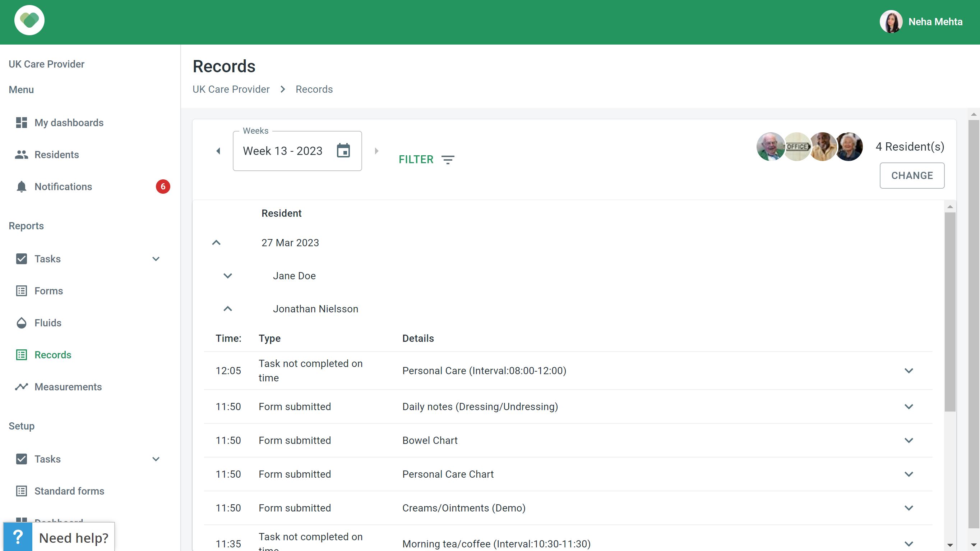The width and height of the screenshot is (980, 551).
Task: Open the calendar icon in Weeks field
Action: (343, 151)
